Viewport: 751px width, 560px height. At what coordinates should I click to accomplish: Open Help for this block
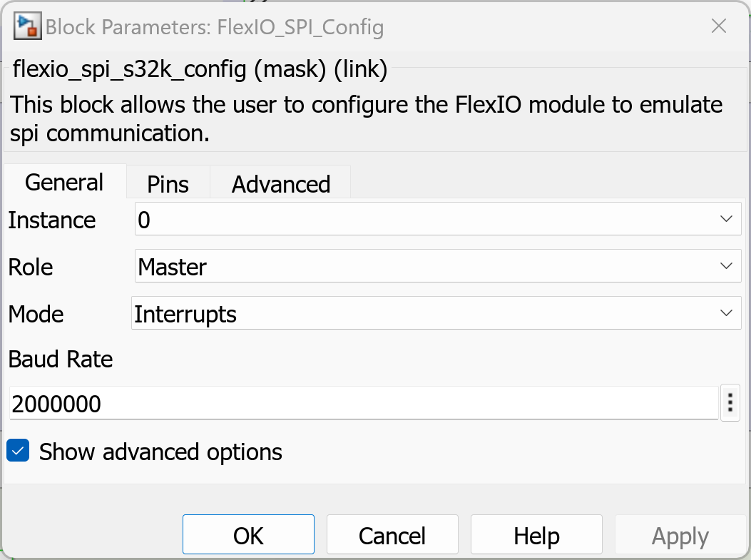tap(536, 536)
